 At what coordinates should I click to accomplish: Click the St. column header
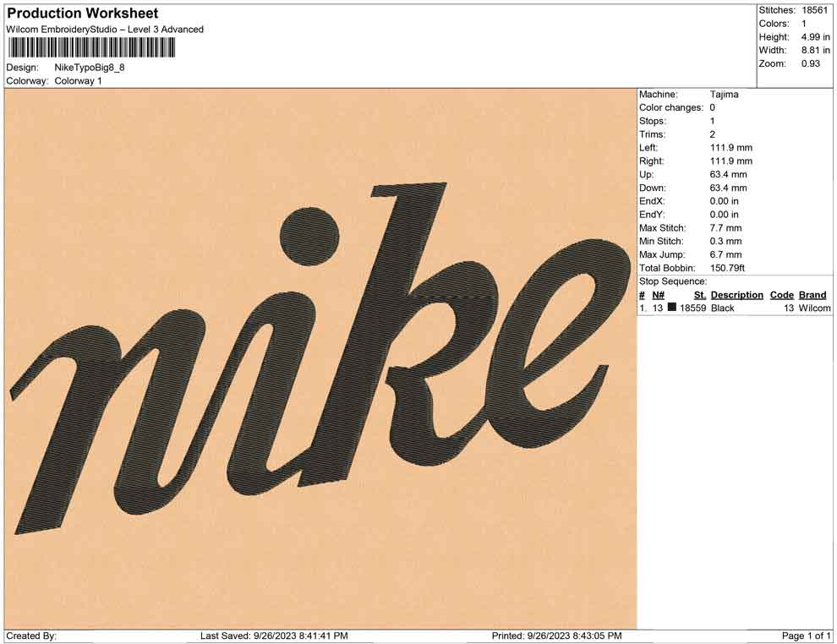point(700,295)
